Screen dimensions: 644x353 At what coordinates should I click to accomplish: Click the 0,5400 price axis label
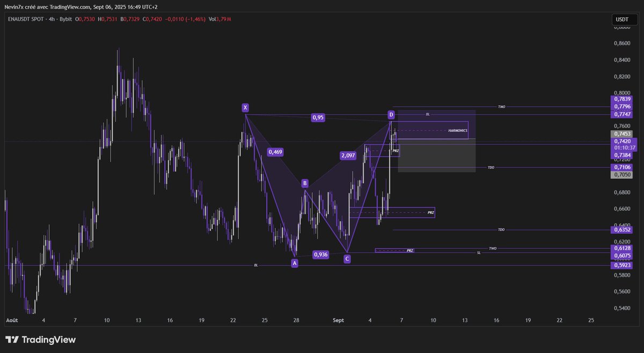point(622,308)
